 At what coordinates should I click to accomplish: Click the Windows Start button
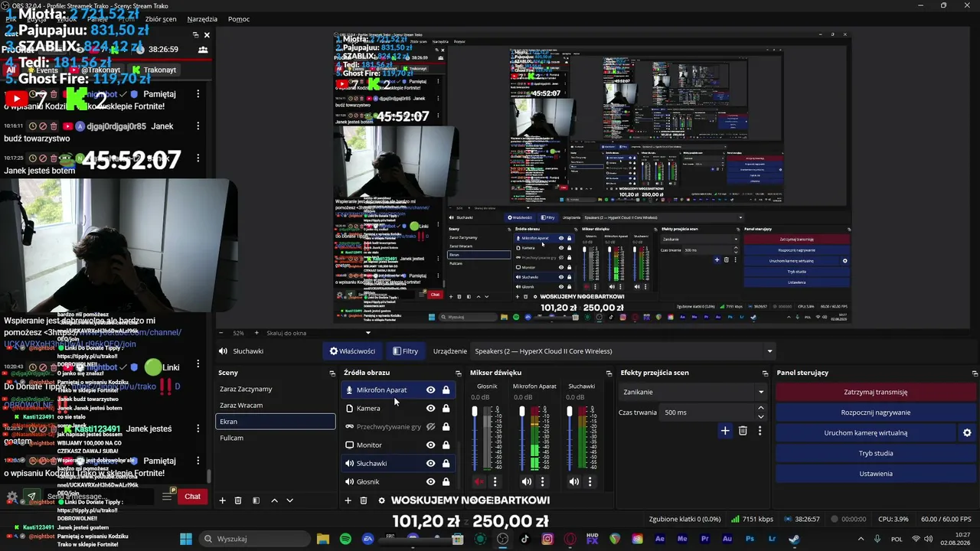click(186, 539)
